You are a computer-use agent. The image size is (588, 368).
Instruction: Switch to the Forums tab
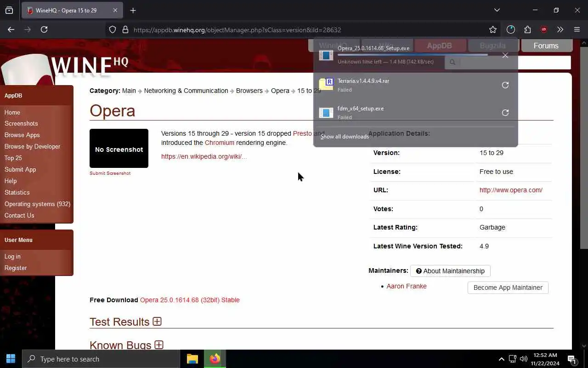546,46
